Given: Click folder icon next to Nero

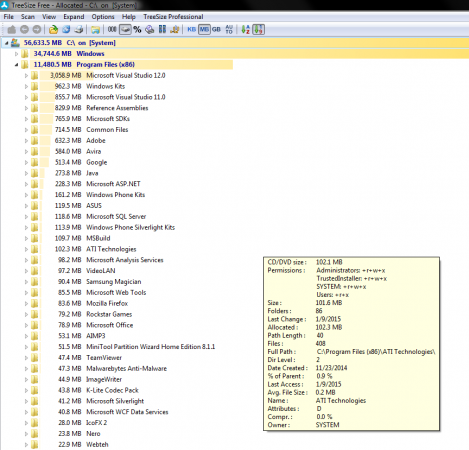Looking at the screenshot, I should tap(35, 434).
